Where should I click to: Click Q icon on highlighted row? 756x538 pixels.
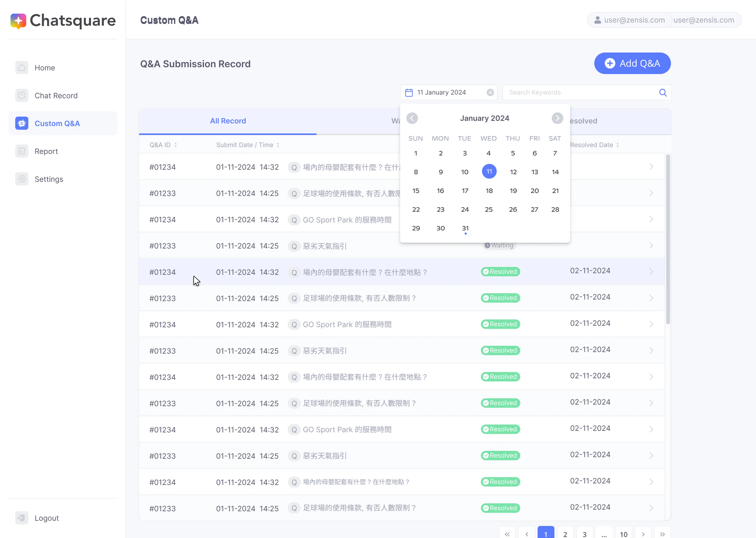294,272
